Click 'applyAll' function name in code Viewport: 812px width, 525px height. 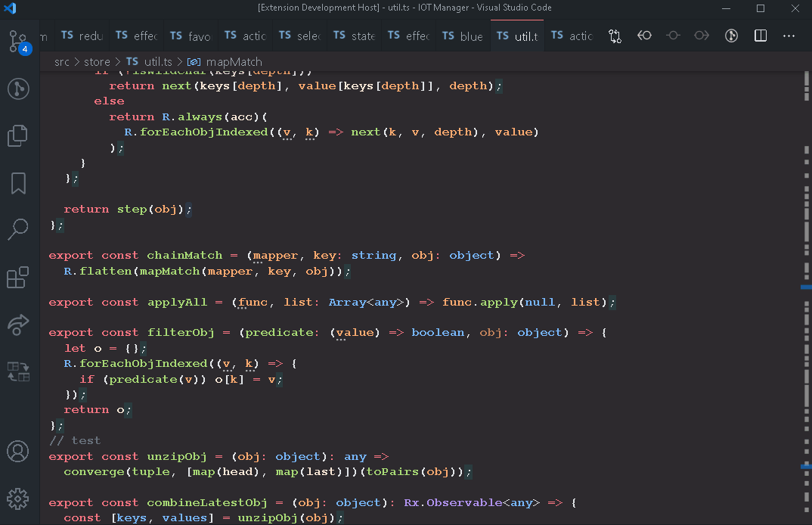point(177,302)
